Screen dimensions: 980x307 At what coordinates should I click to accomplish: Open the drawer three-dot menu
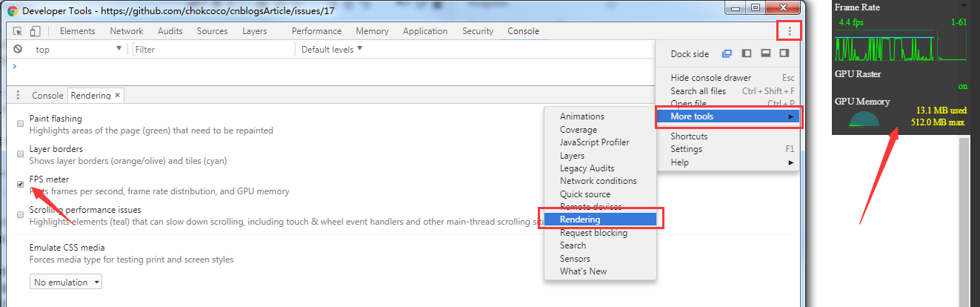[x=18, y=96]
